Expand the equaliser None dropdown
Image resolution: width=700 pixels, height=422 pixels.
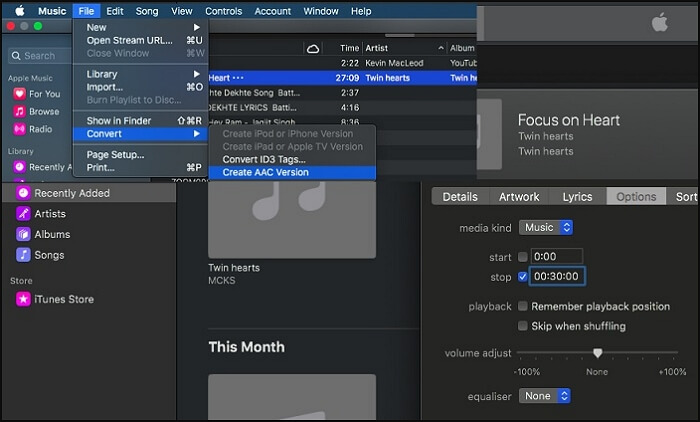tap(543, 396)
